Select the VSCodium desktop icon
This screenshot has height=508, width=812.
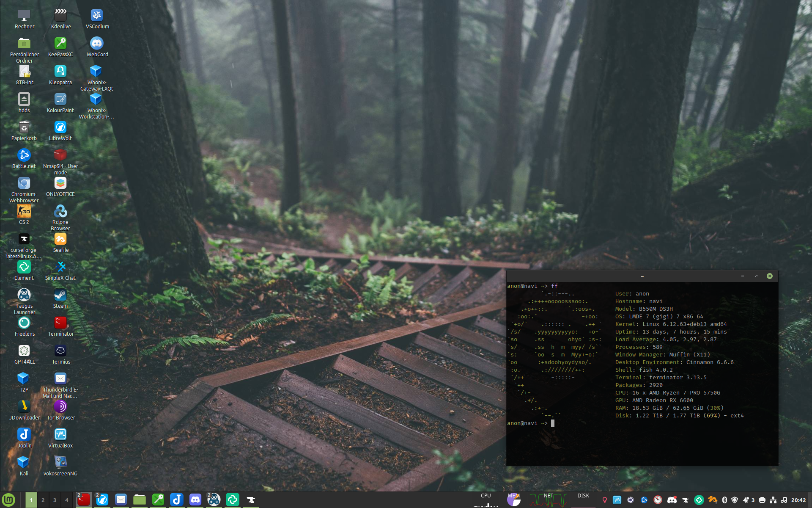tap(97, 16)
